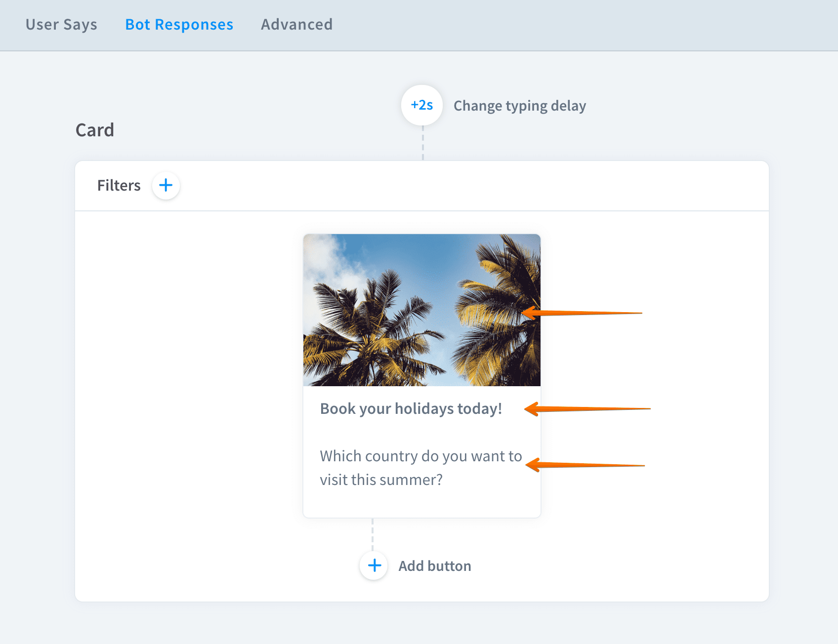Open the User Says tab
The width and height of the screenshot is (838, 644).
pyautogui.click(x=61, y=25)
